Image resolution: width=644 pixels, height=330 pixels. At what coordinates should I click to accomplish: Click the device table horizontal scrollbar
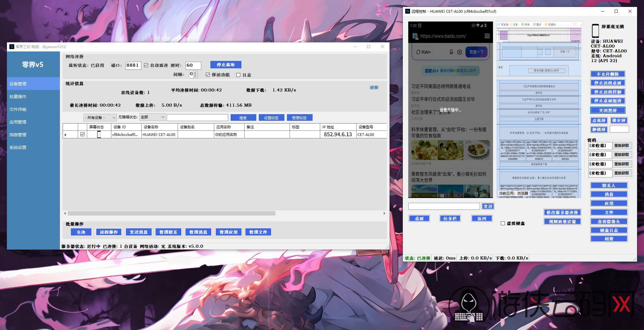(x=171, y=213)
